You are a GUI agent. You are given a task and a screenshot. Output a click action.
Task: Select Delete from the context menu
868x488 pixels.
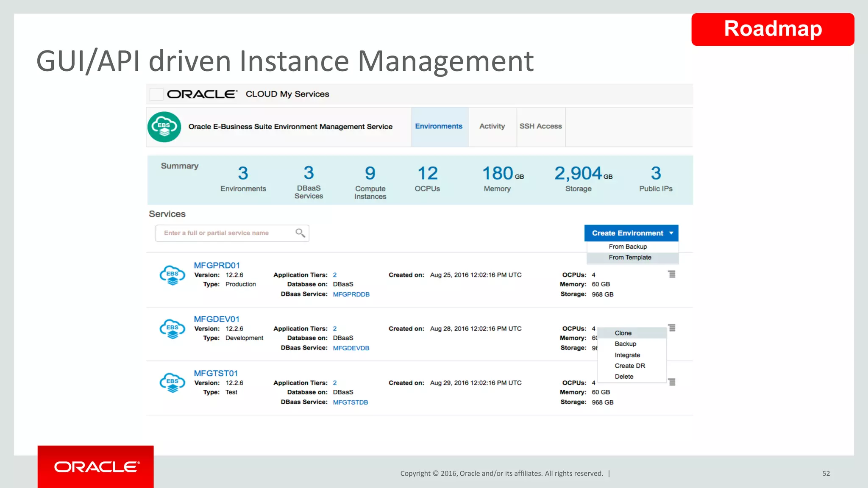632,377
